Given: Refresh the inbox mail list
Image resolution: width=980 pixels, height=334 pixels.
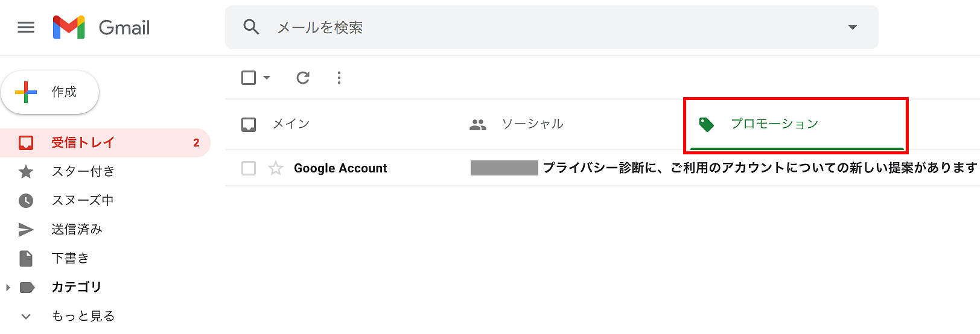Looking at the screenshot, I should pyautogui.click(x=303, y=78).
